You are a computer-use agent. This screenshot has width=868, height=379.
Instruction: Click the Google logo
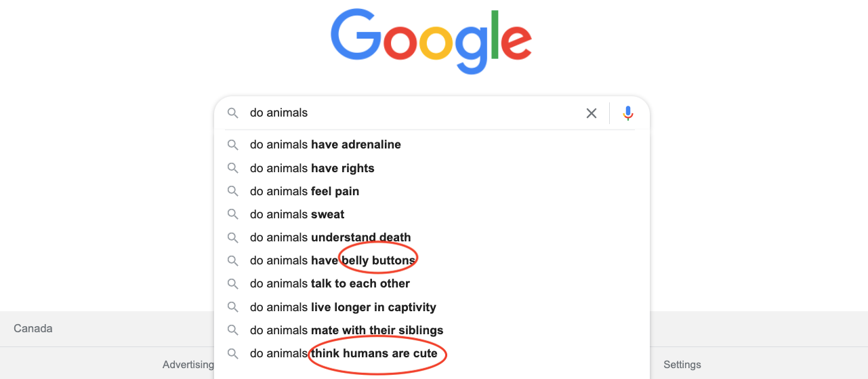tap(432, 41)
